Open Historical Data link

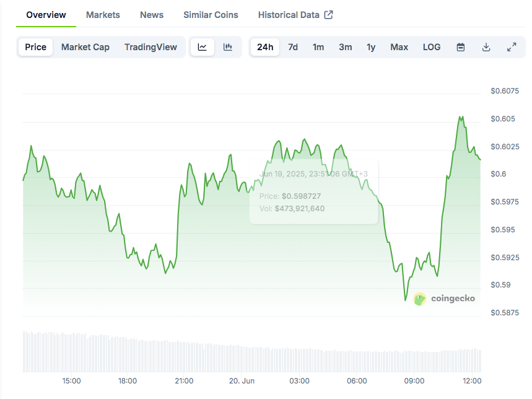pos(289,15)
